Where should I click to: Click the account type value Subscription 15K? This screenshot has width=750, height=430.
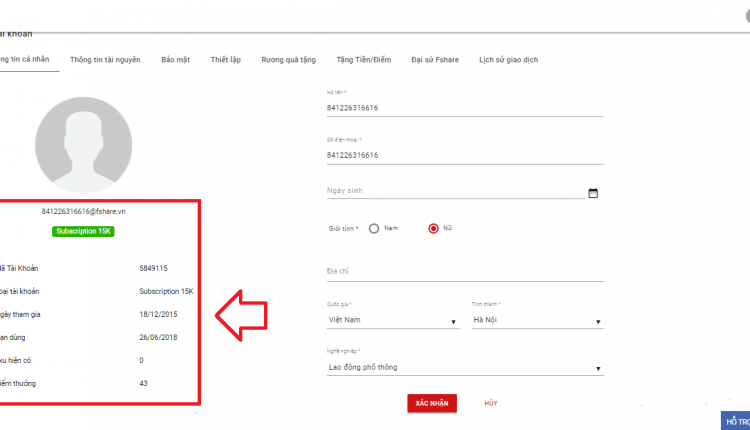166,291
